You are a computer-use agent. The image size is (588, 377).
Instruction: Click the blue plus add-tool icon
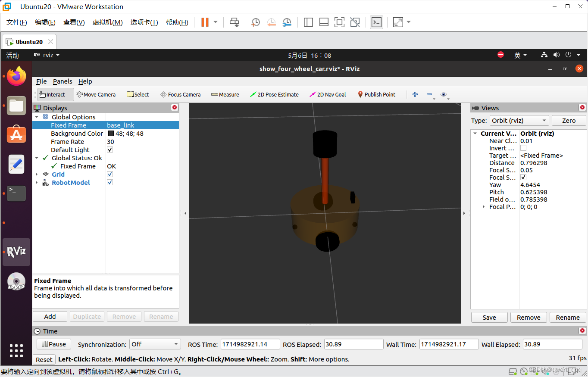tap(415, 94)
